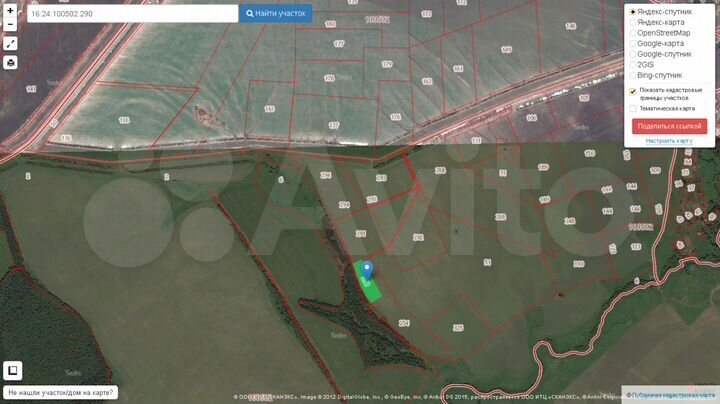
Task: Zoom out with the minus button
Action: click(10, 24)
